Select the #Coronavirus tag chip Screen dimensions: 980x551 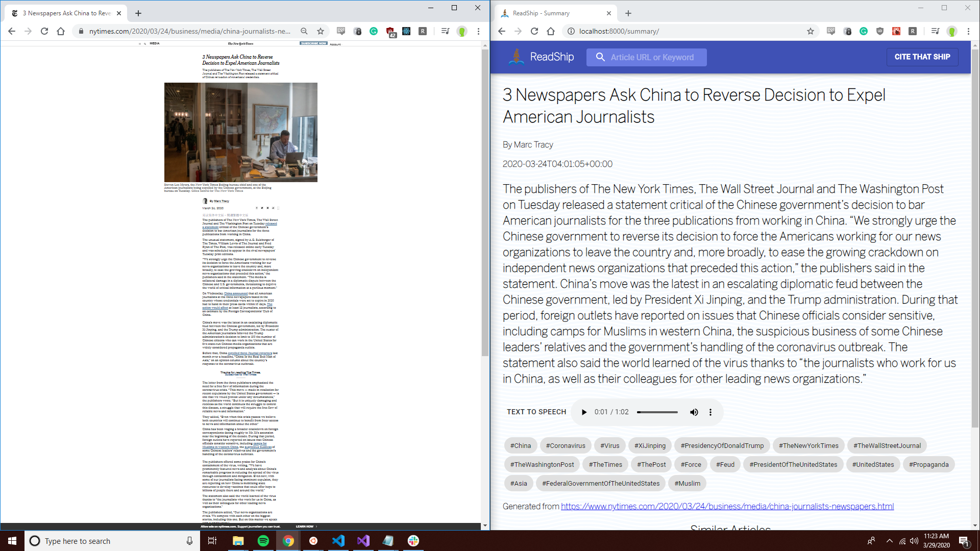[x=565, y=445]
